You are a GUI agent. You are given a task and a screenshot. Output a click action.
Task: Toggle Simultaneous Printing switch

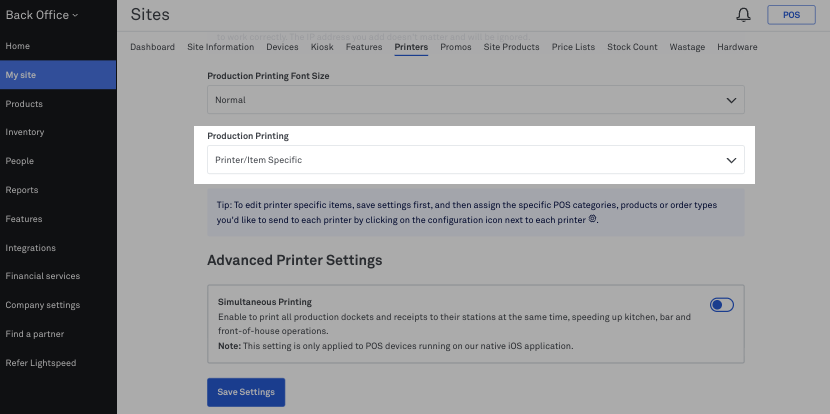pos(721,305)
